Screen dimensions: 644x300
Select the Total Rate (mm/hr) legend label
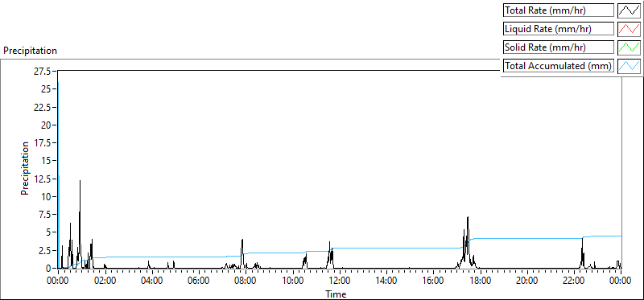[x=559, y=10]
